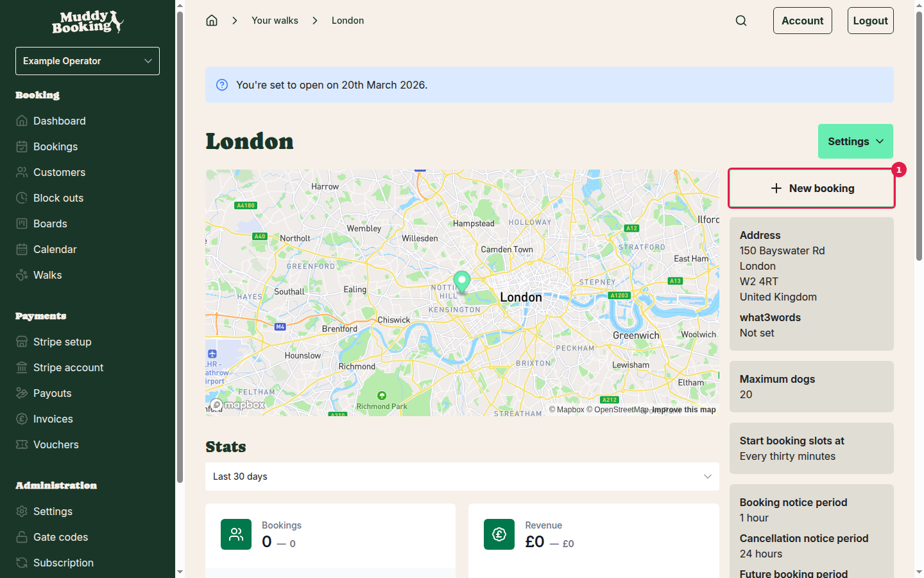The width and height of the screenshot is (924, 578).
Task: Click the help question-mark icon in the banner
Action: coord(221,84)
